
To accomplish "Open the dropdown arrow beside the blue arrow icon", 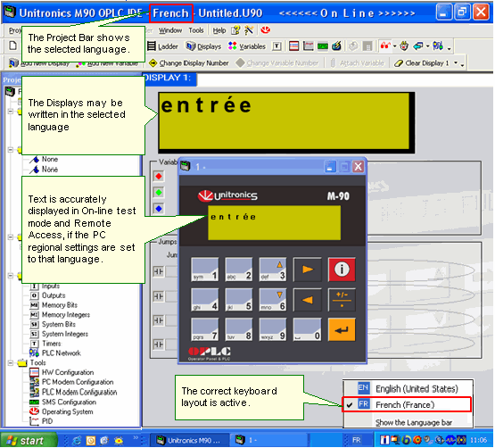I will 428,46.
